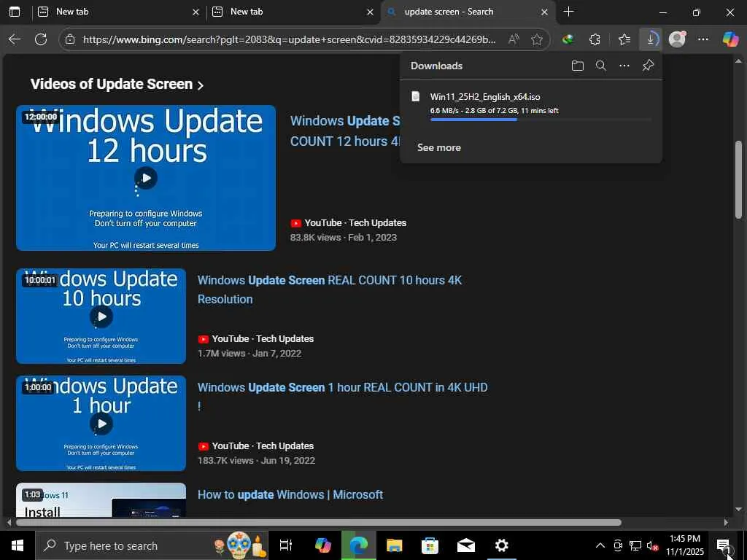
Task: Open the Extensions puzzle icon
Action: coord(595,39)
